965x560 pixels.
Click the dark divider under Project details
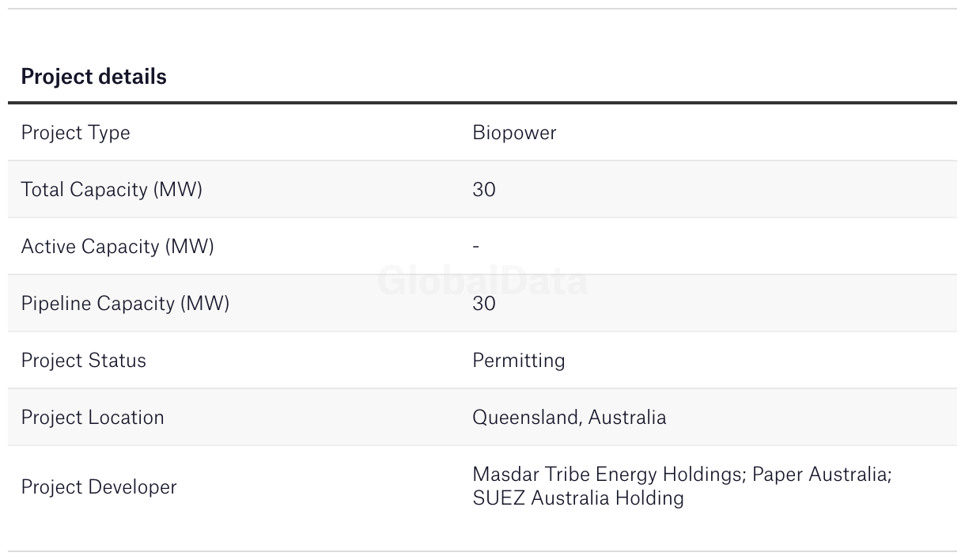click(x=482, y=103)
